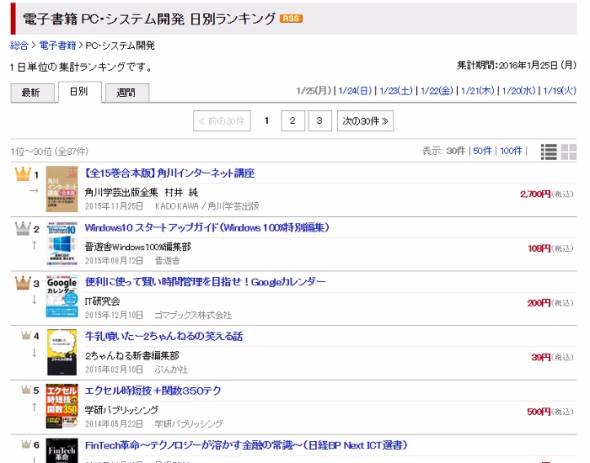
Task: Click the orange RSS feed icon
Action: 291,18
